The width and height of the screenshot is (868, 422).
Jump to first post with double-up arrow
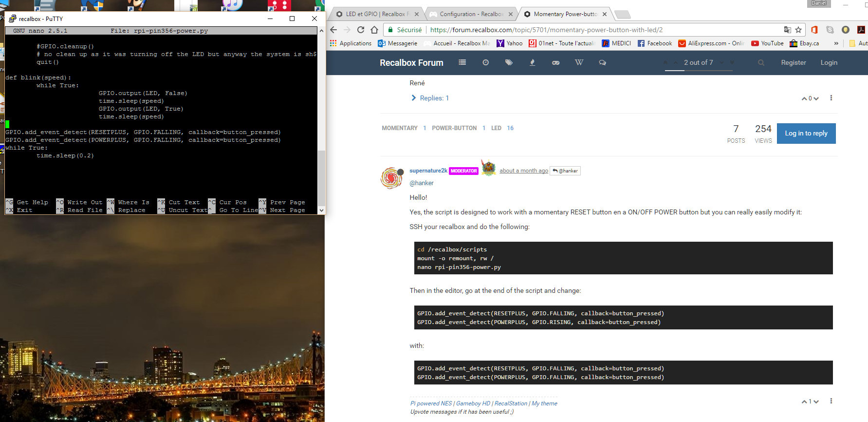[x=665, y=62]
